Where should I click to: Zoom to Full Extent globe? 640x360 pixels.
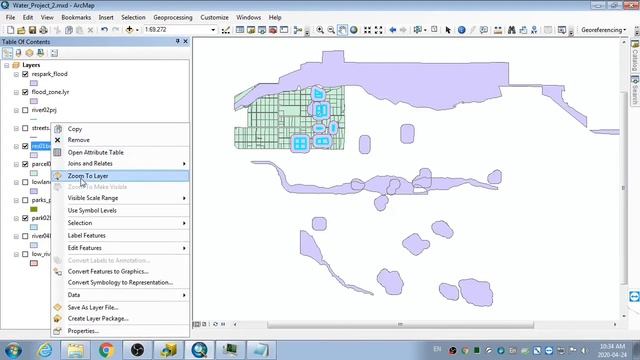coord(353,30)
